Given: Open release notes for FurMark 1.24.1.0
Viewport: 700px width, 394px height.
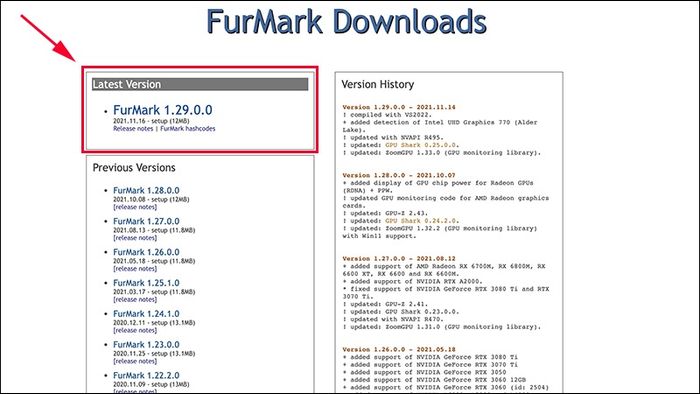Looking at the screenshot, I should click(x=135, y=330).
